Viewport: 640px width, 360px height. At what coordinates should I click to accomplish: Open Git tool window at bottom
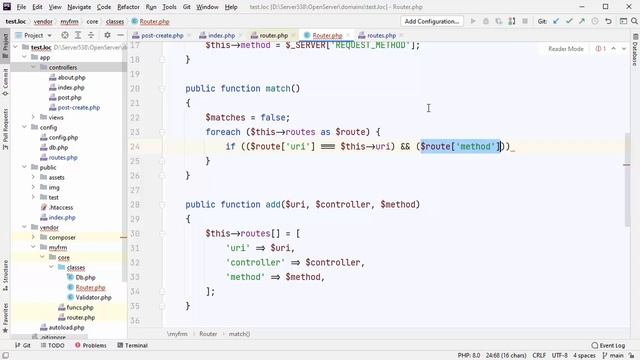click(x=23, y=345)
